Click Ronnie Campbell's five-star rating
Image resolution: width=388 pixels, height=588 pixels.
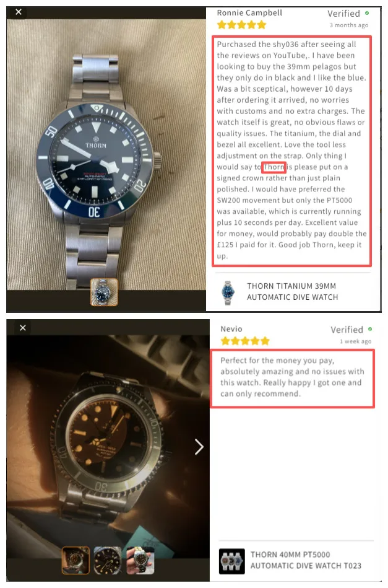point(241,25)
